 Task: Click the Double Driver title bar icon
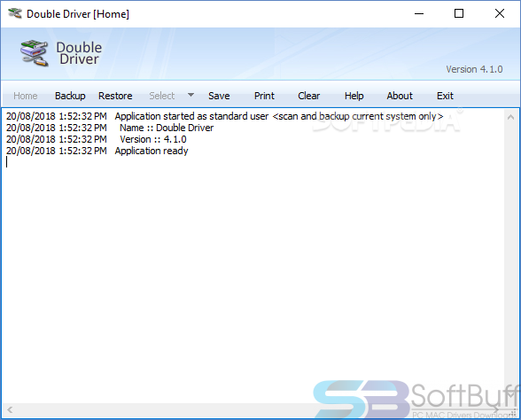pos(14,13)
